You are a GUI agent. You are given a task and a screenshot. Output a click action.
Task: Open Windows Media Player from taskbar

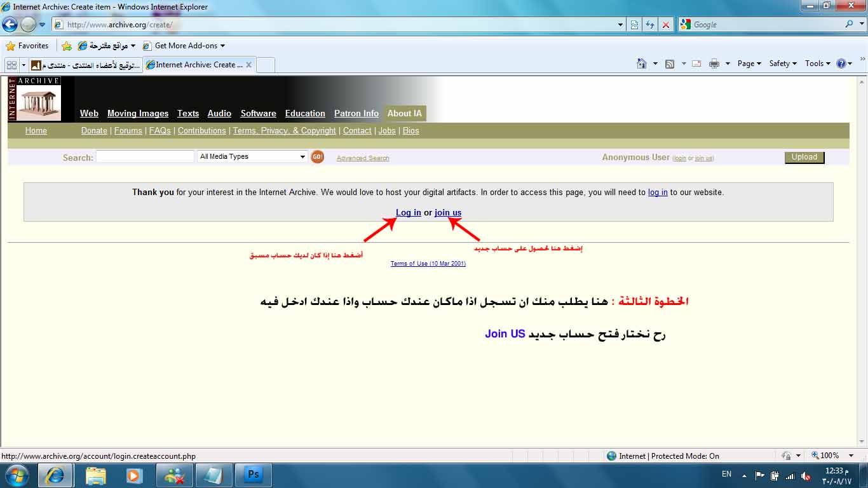click(x=135, y=475)
